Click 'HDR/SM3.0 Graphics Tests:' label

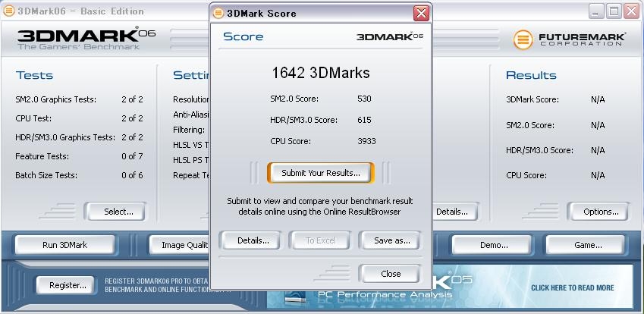(65, 137)
